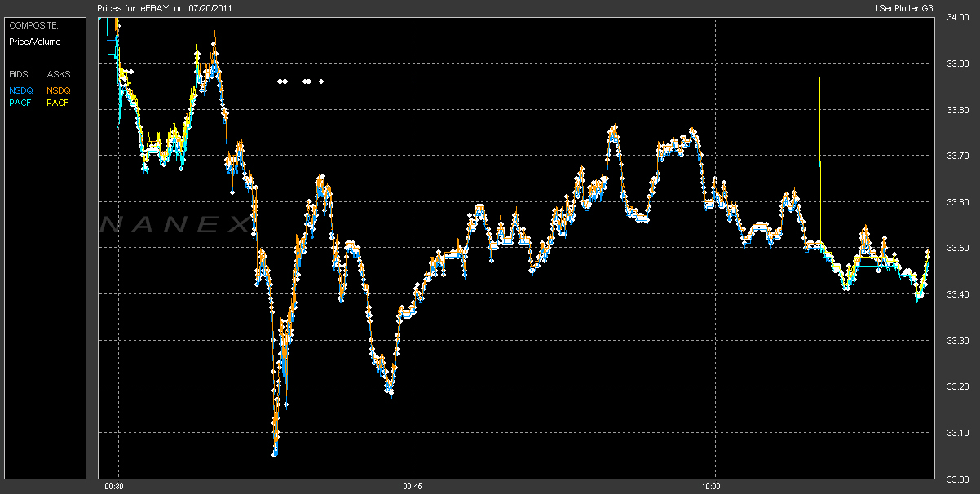Select the cyan PACF bids legend entry
This screenshot has width=980, height=494.
[x=20, y=104]
